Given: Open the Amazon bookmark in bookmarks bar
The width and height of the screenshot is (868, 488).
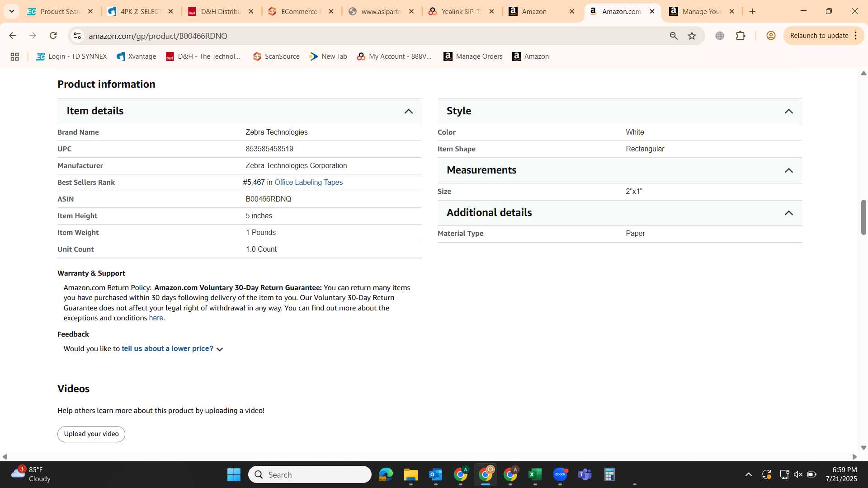Looking at the screenshot, I should point(530,56).
